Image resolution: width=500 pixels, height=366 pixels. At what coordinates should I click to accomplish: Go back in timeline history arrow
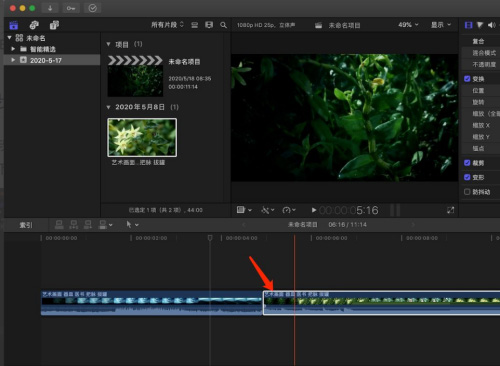(243, 225)
